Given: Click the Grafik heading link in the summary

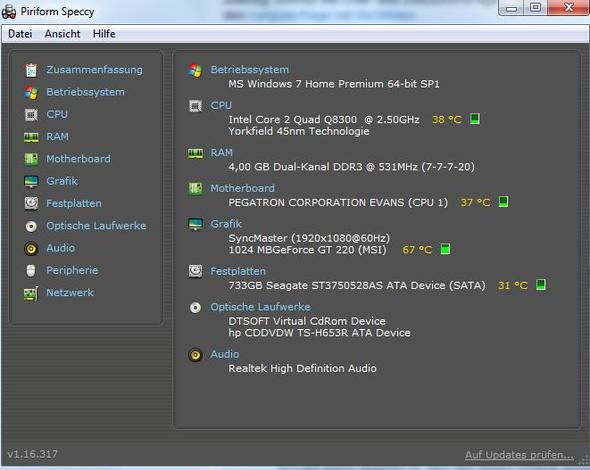Looking at the screenshot, I should (x=226, y=224).
